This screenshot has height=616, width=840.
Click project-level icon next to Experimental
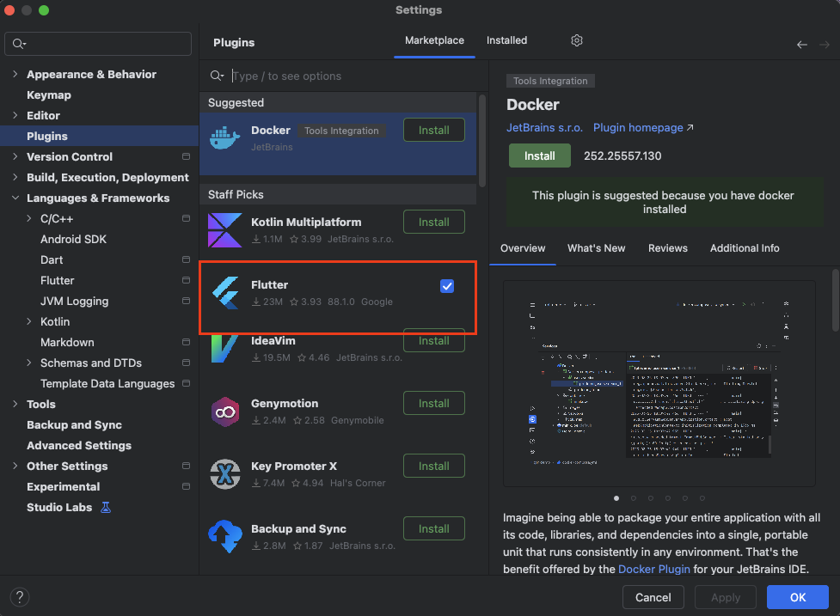186,486
